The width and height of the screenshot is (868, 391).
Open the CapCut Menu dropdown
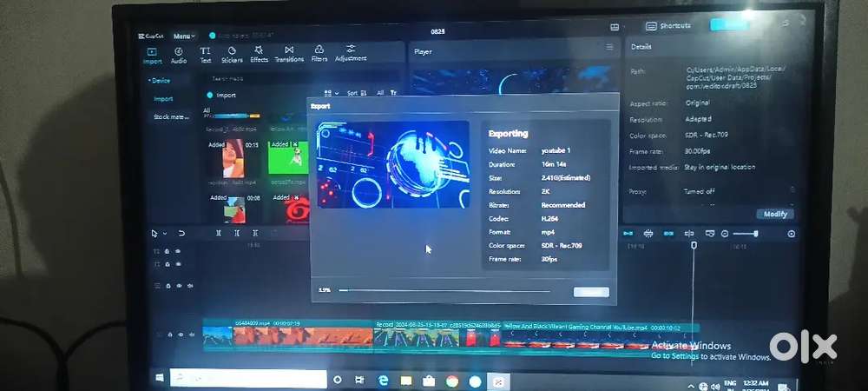[184, 36]
